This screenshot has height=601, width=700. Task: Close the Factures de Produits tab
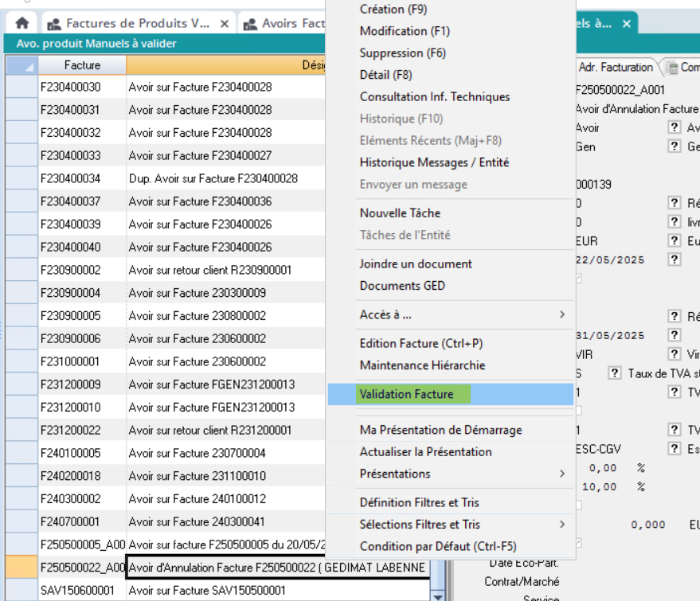click(224, 24)
